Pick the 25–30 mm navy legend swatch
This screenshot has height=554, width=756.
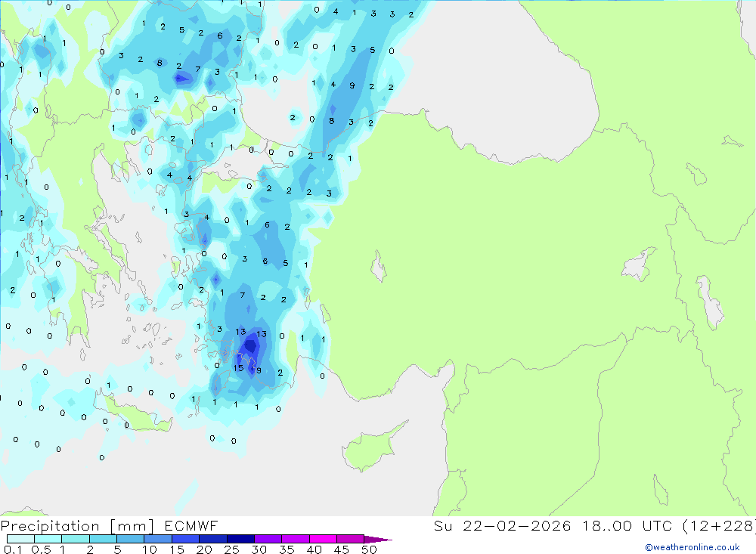(x=240, y=539)
